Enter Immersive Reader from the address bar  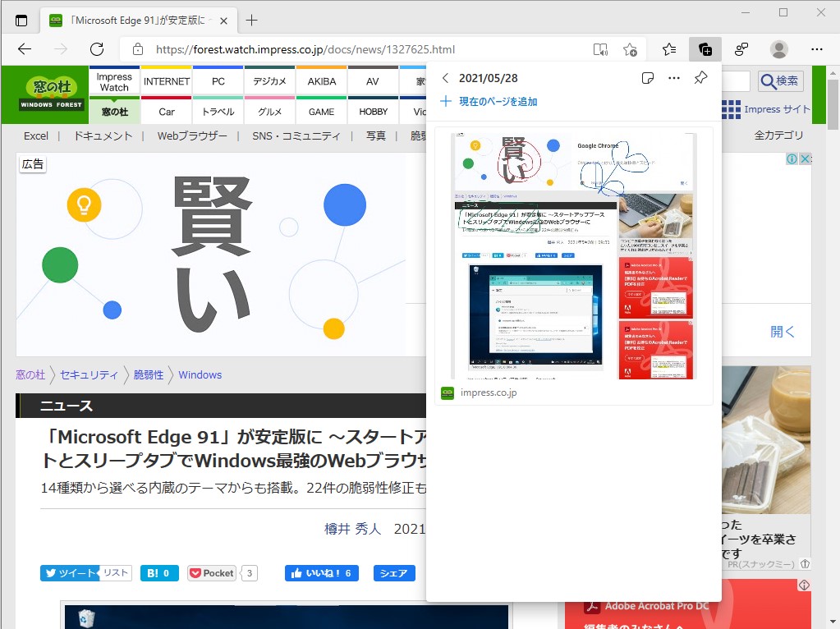[x=600, y=49]
